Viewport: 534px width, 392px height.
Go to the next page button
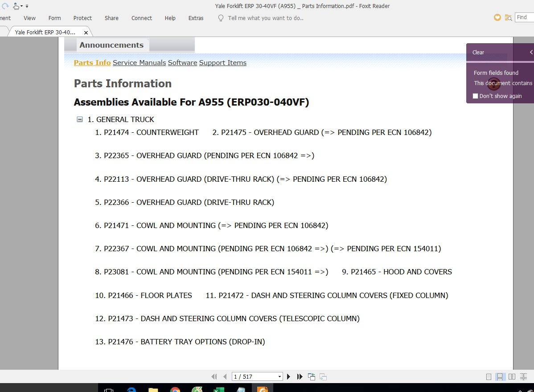288,377
